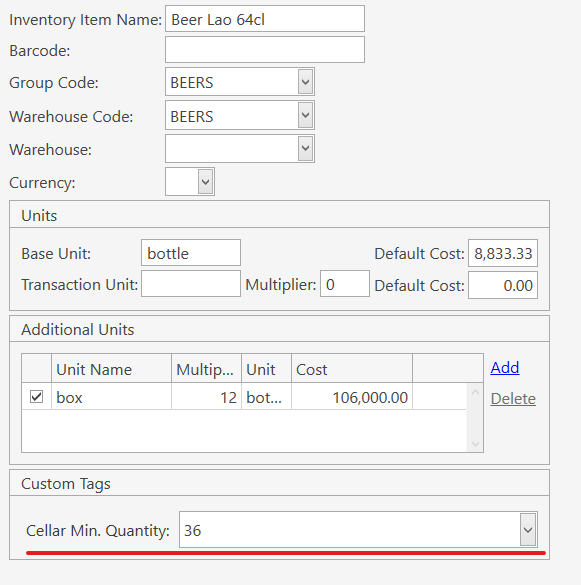Click the Base Unit field containing bottle
This screenshot has height=585, width=581.
pos(191,253)
